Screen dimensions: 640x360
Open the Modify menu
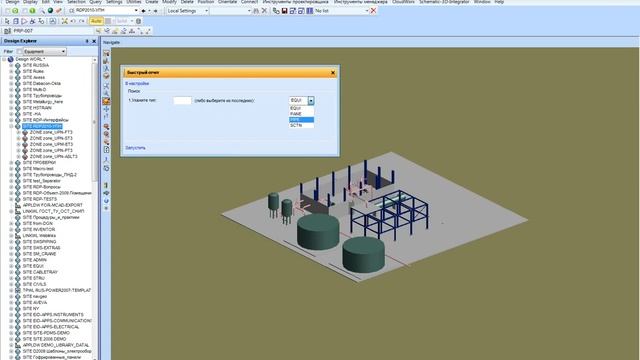169,2
